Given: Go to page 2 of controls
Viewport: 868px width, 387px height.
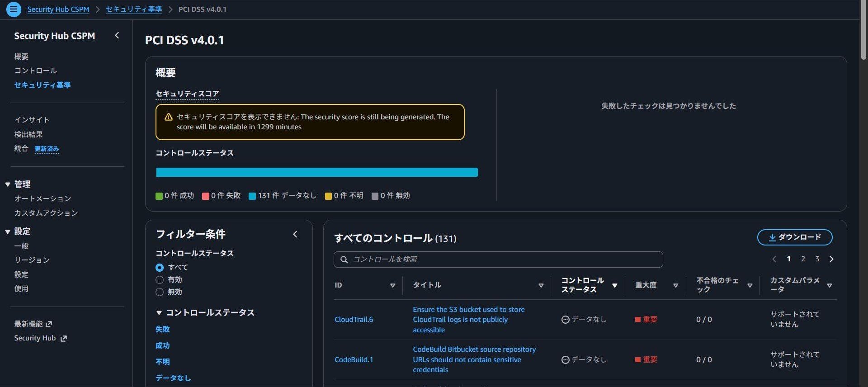Looking at the screenshot, I should point(803,259).
